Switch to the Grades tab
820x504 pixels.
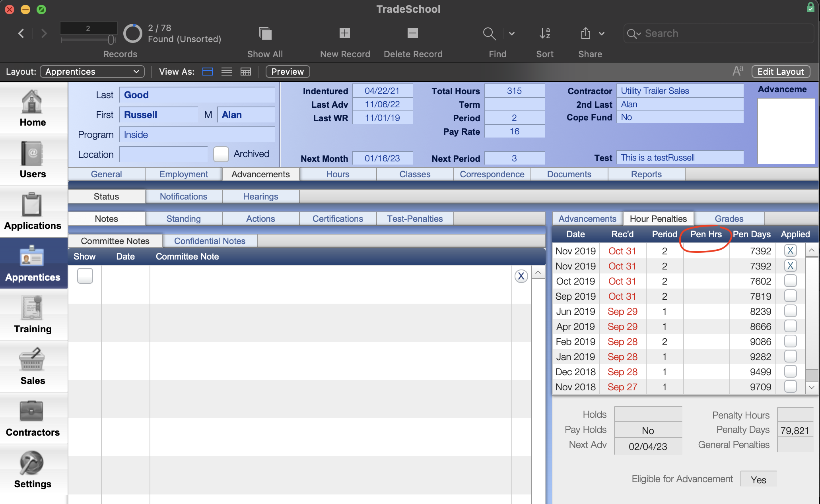[x=729, y=218]
